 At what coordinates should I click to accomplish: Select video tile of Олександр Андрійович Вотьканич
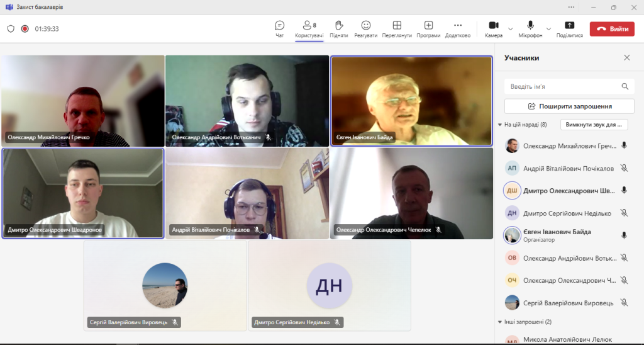coord(247,101)
